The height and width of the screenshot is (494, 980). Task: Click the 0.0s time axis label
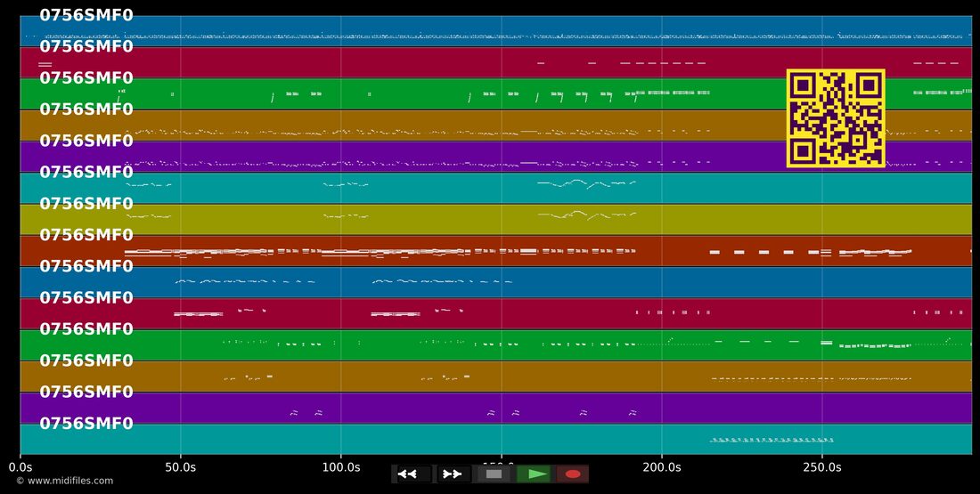(x=20, y=466)
